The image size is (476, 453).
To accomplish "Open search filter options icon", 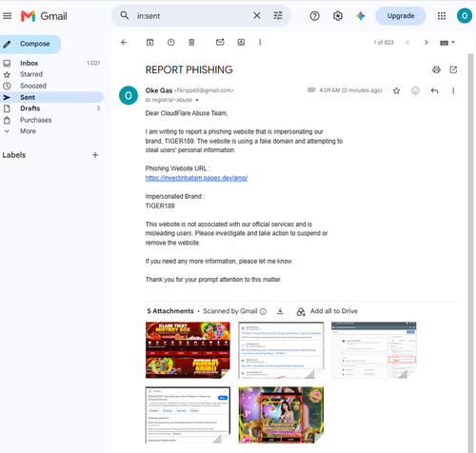I will point(278,15).
